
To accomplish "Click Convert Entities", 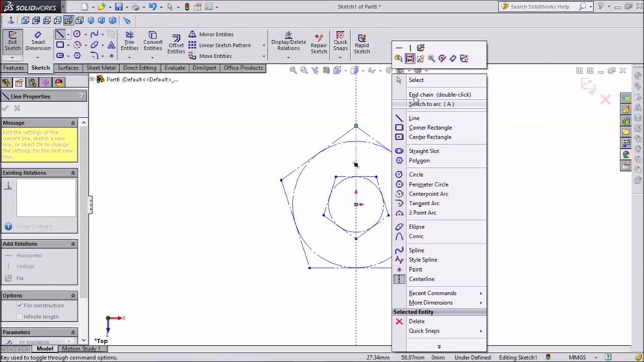I will click(152, 41).
